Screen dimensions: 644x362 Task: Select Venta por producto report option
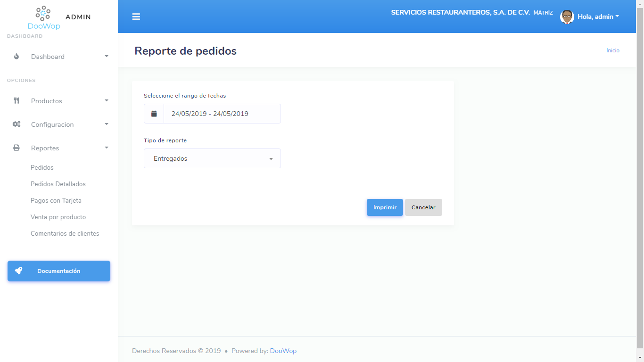pos(58,217)
